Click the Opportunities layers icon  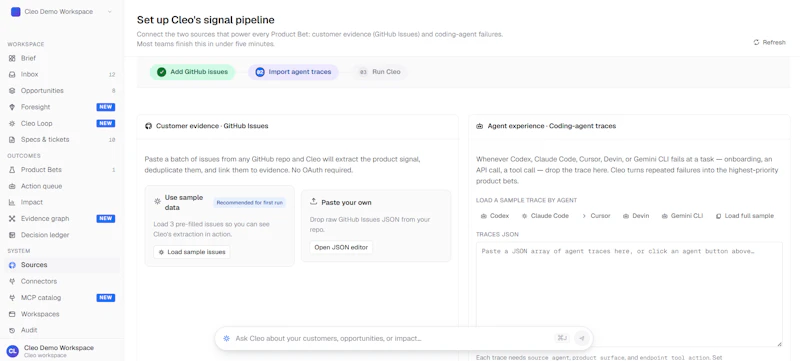[12, 91]
